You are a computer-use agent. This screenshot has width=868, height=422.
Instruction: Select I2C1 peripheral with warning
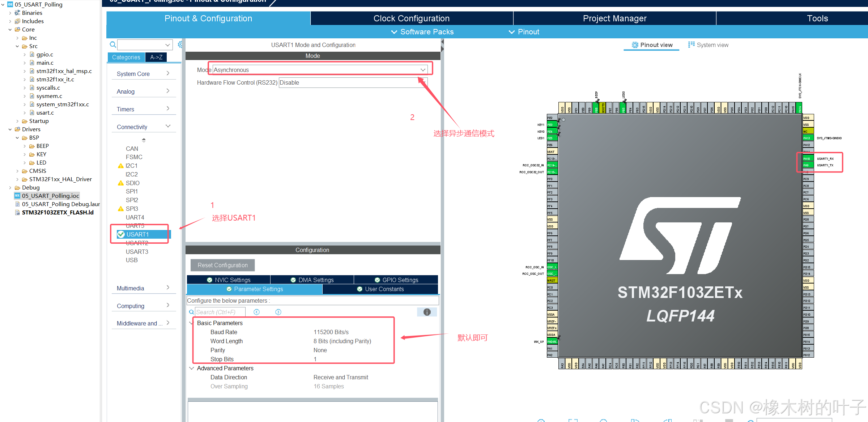pos(131,166)
